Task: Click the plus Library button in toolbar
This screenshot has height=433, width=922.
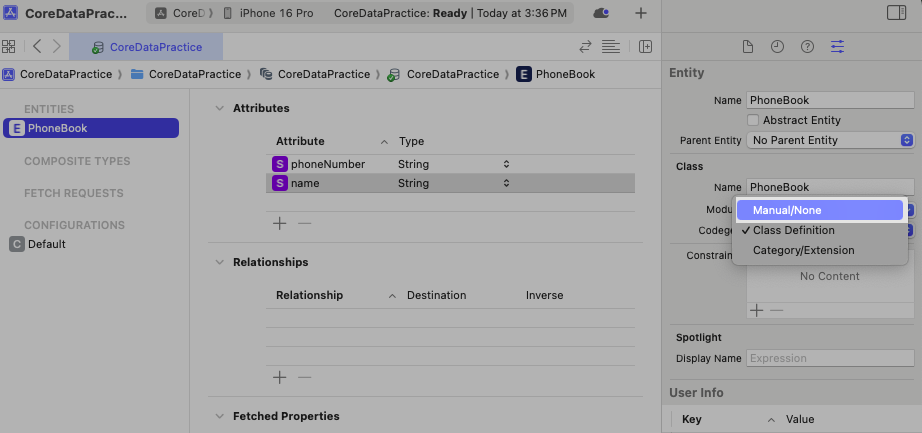Action: point(641,13)
